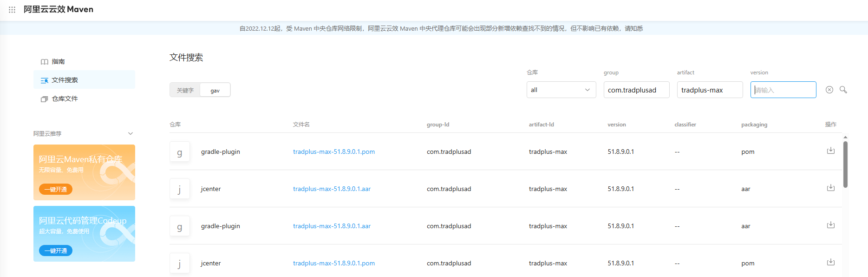Screen dimensions: 868x277
Task: Click the results table vertical scrollbar
Action: coord(845,164)
